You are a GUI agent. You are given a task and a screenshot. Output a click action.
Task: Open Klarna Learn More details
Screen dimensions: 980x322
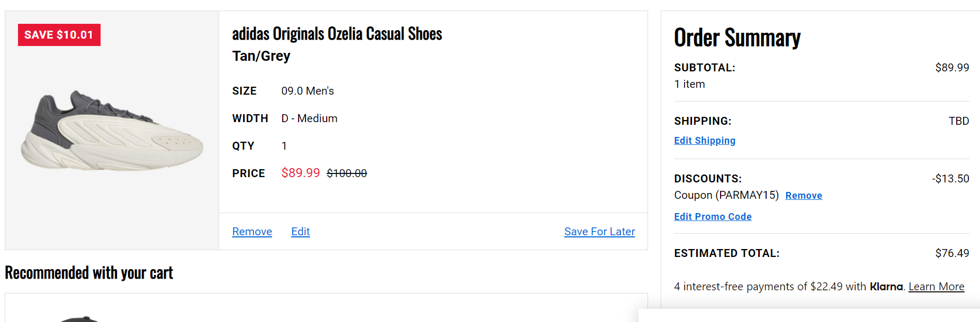[x=936, y=286]
